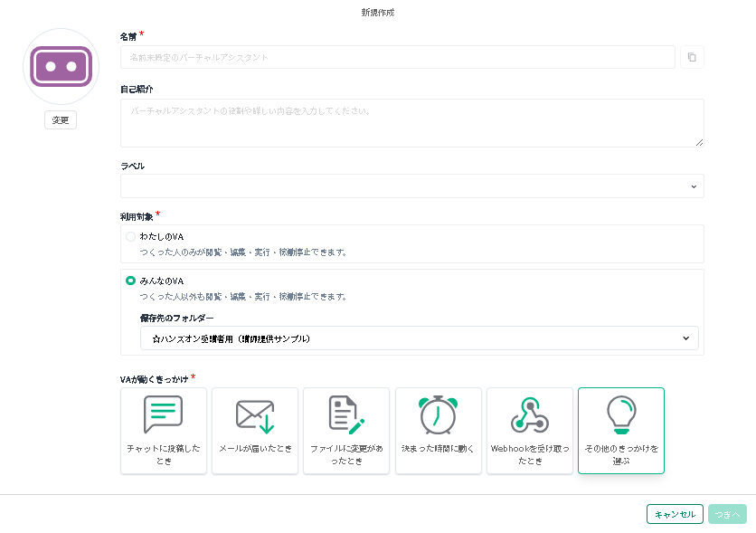Click the つぎへ button

click(x=728, y=514)
